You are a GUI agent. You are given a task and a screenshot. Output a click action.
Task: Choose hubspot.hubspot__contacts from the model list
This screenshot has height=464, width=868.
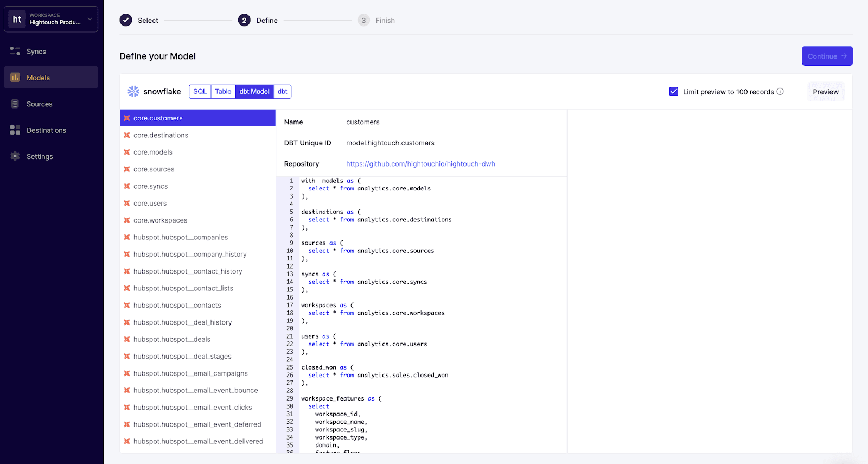(177, 306)
